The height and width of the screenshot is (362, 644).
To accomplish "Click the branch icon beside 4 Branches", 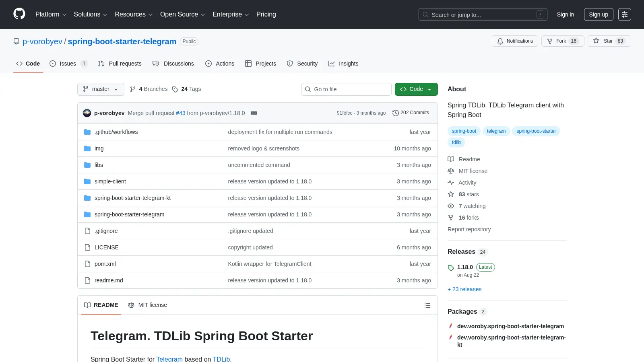I will coord(133,89).
